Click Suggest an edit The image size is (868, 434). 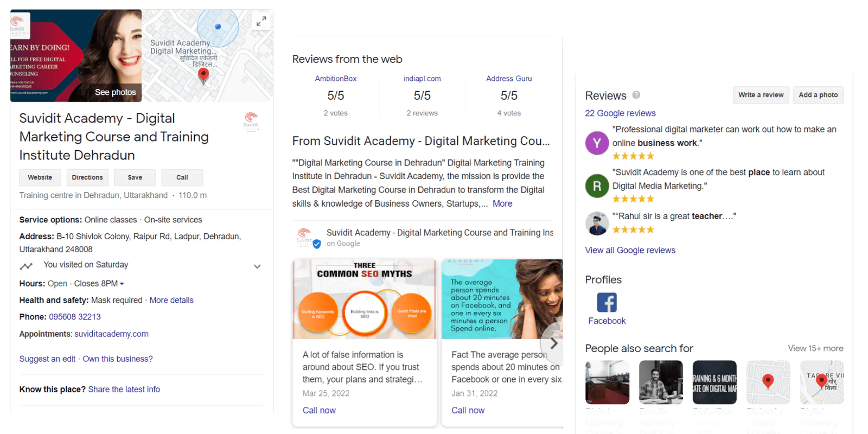(47, 359)
